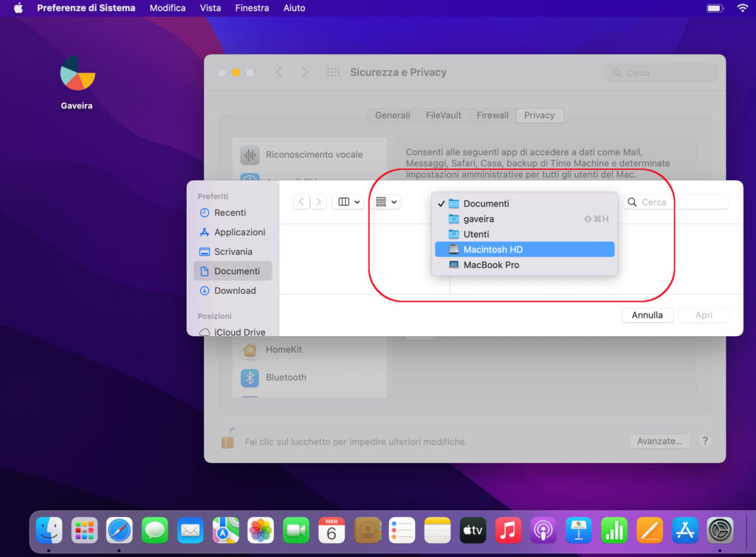Open Preferenze di Sistema menu
This screenshot has height=557, width=756.
(86, 7)
